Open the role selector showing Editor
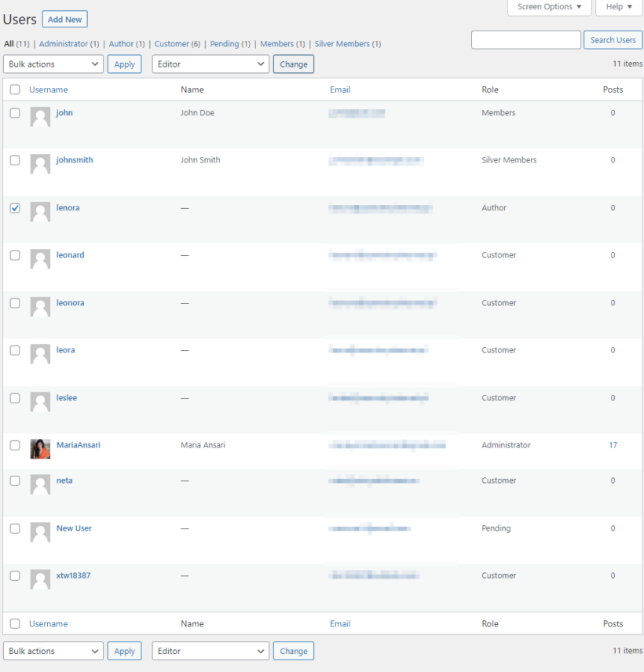This screenshot has width=644, height=672. coord(210,64)
